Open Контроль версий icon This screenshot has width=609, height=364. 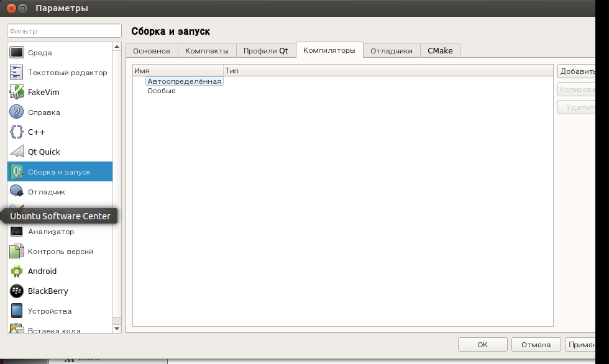pos(17,251)
